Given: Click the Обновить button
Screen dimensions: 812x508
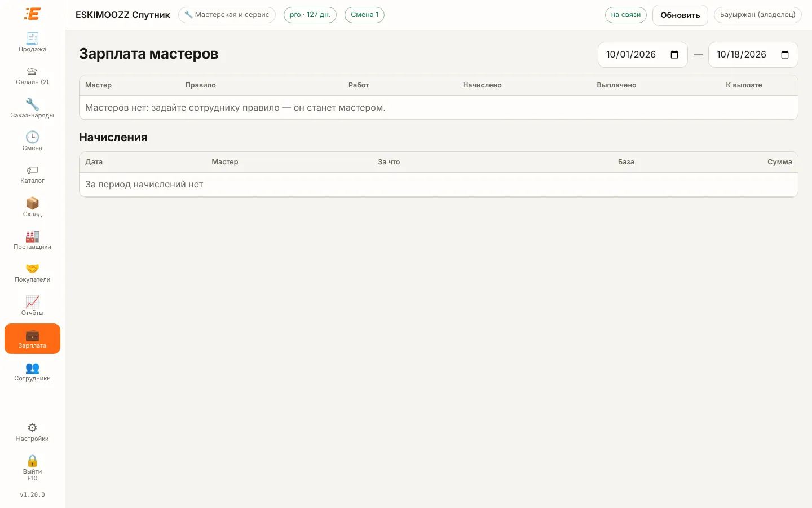Looking at the screenshot, I should (680, 15).
